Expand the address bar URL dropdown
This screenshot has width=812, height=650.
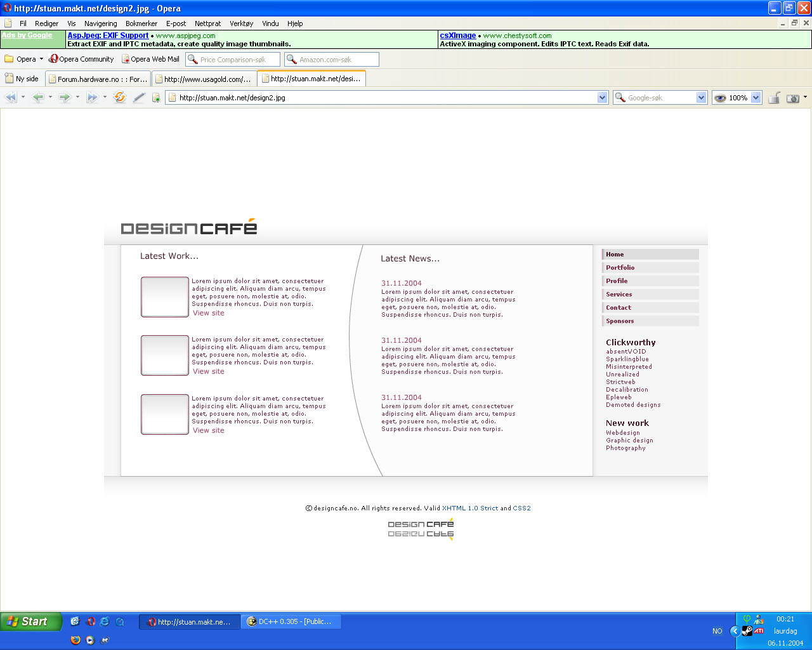pos(603,98)
